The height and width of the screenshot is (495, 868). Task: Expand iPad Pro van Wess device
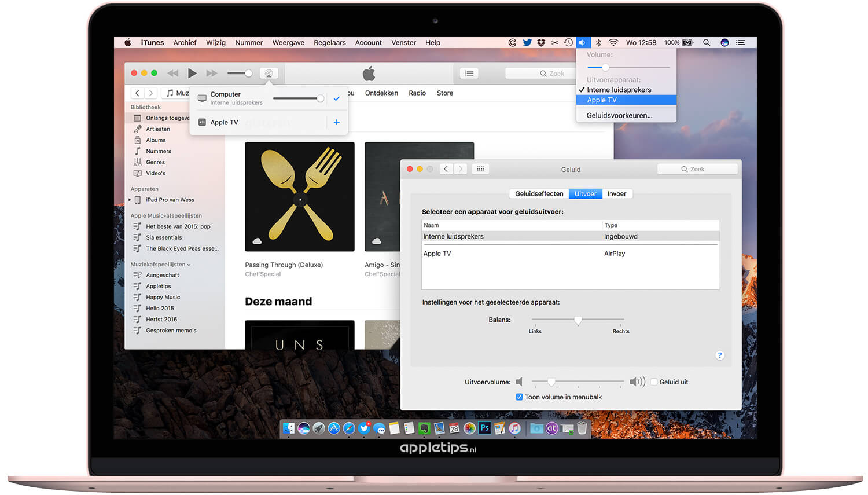pos(130,200)
